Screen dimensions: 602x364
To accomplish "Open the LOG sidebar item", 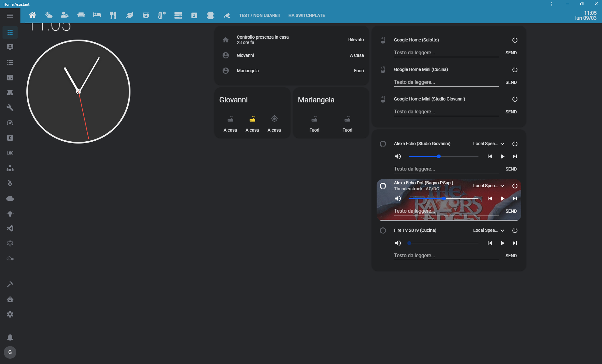I will coord(10,153).
